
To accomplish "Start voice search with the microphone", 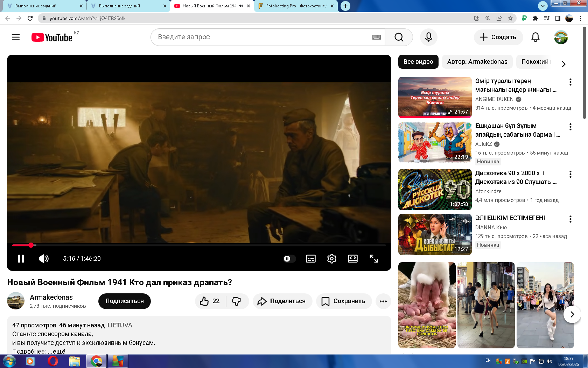I will point(429,37).
